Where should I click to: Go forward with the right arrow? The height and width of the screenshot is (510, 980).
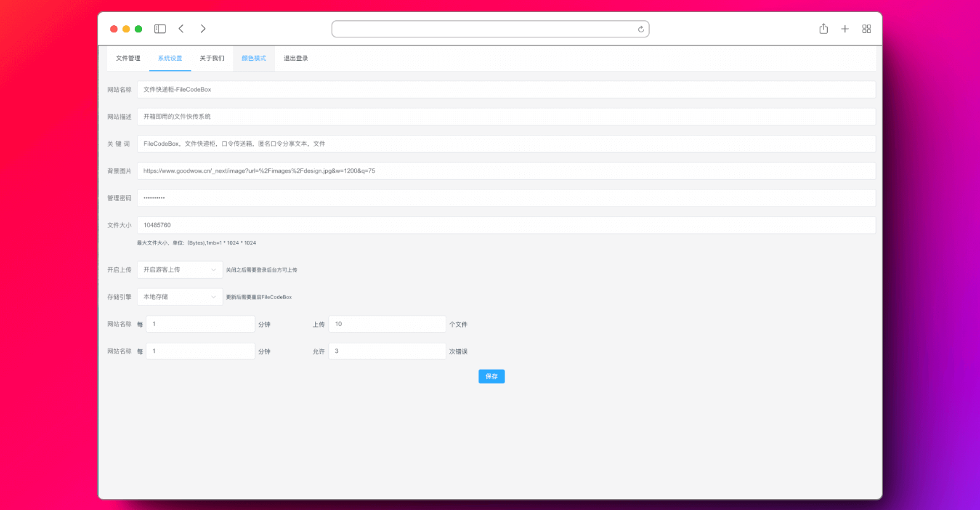tap(203, 29)
